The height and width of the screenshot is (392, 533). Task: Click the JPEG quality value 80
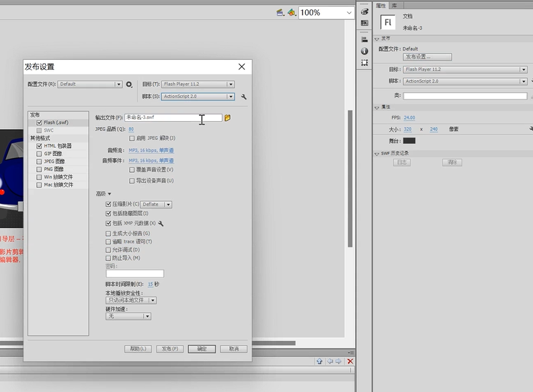[x=131, y=129]
